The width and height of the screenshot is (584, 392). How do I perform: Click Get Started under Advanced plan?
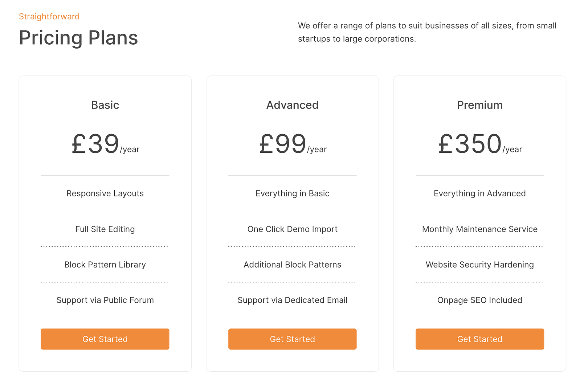[x=292, y=339]
